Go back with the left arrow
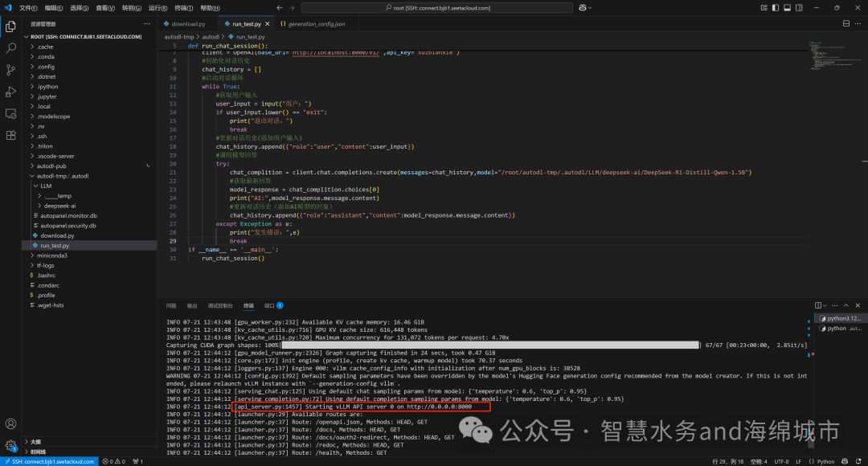Image resolution: width=868 pixels, height=466 pixels. point(279,8)
